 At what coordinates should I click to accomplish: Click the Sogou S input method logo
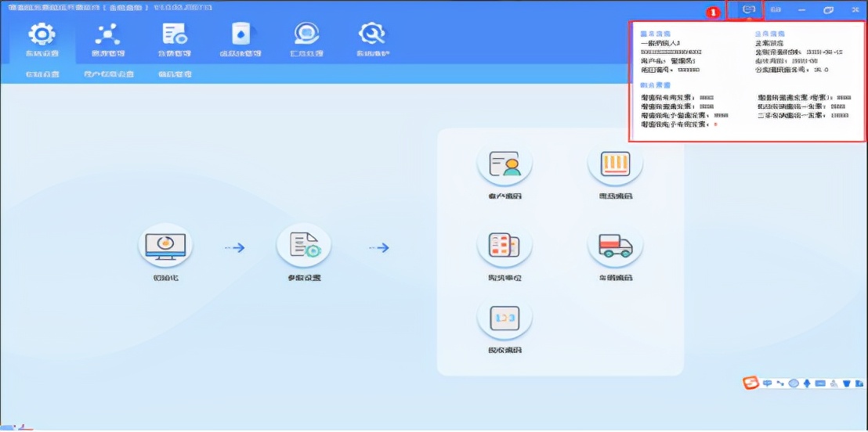tap(751, 383)
